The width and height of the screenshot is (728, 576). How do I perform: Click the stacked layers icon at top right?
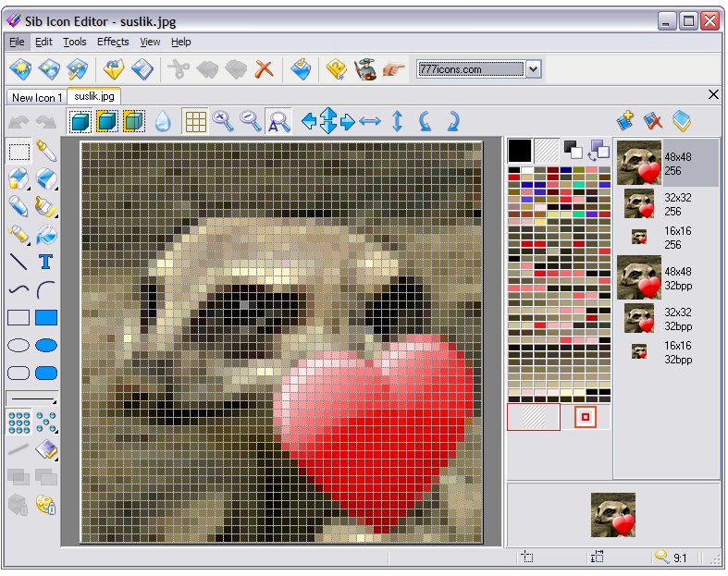[681, 122]
